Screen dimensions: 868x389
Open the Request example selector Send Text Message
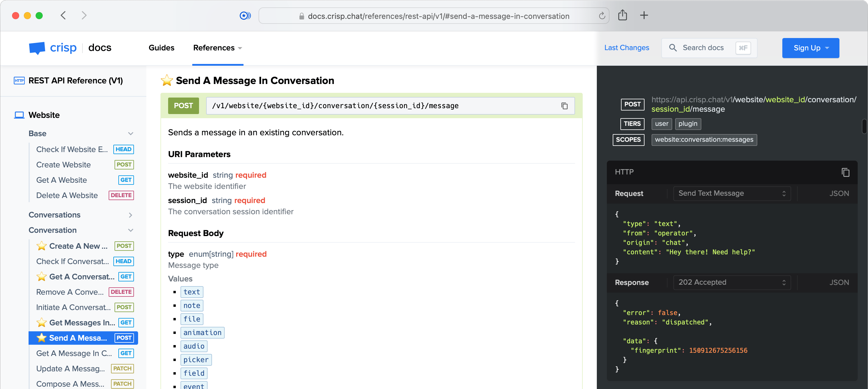tap(732, 194)
